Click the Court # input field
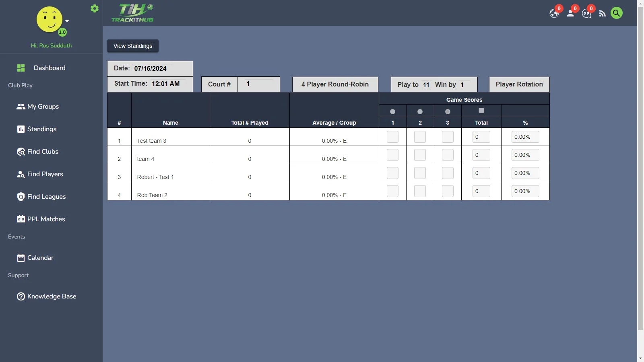 [259, 84]
